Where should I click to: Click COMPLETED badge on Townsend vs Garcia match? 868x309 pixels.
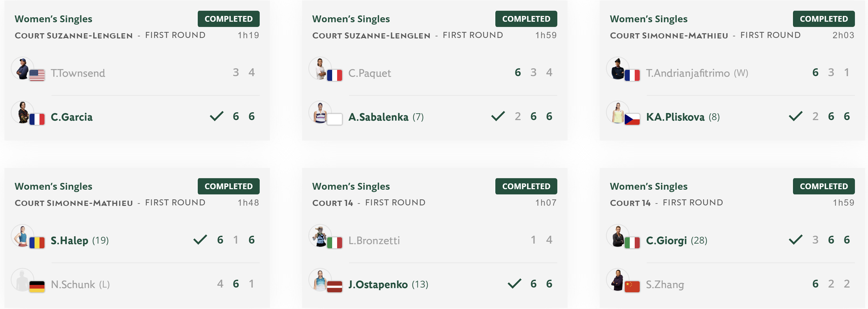point(229,19)
